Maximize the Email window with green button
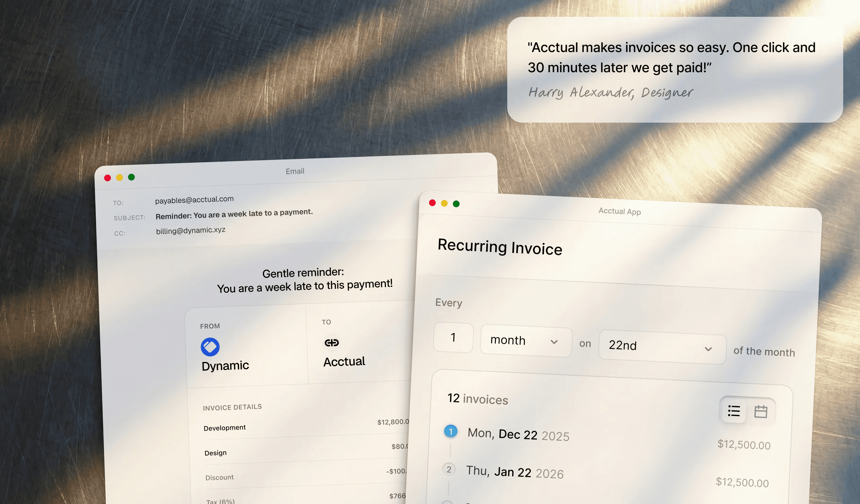The image size is (860, 504). tap(131, 177)
